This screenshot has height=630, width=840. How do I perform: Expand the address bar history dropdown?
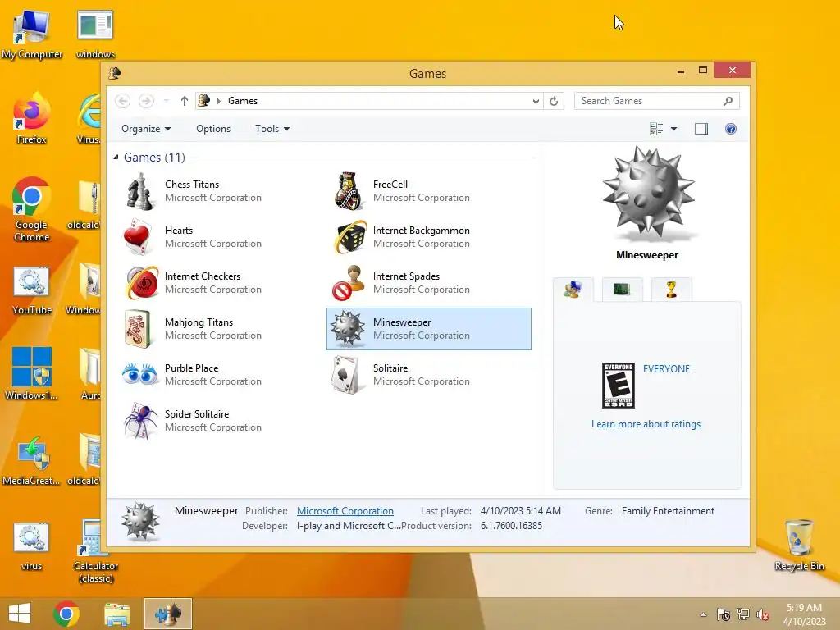point(536,101)
